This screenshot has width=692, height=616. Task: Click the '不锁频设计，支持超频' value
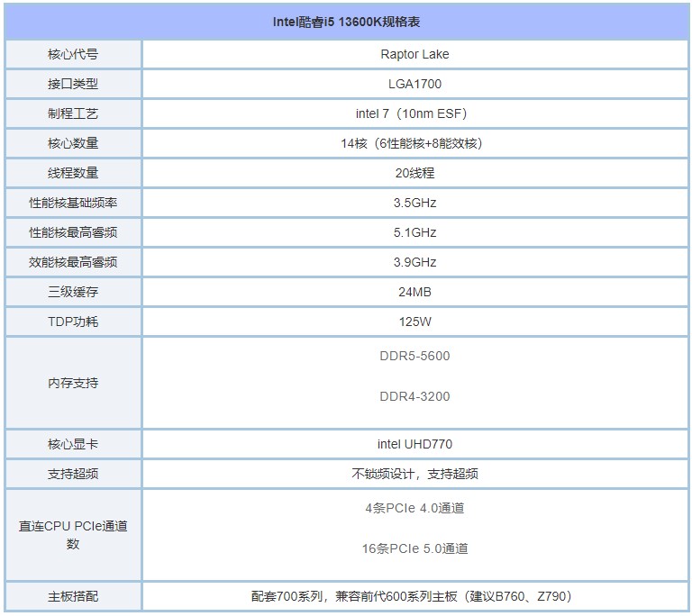coord(414,474)
